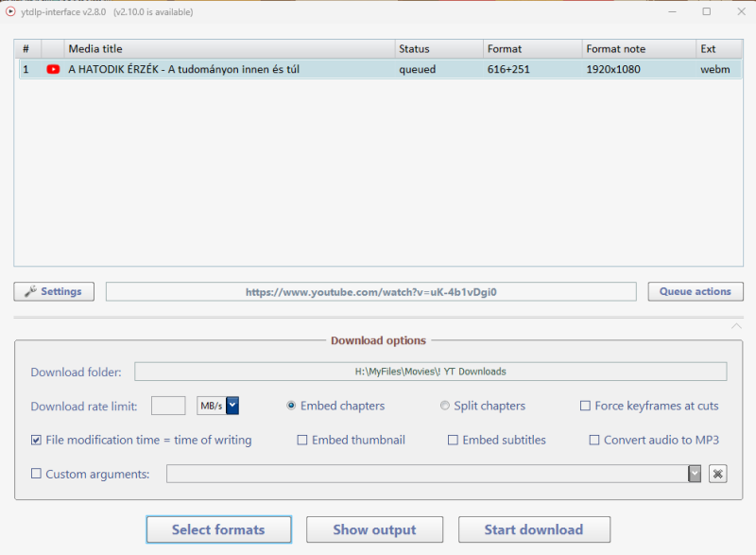Enable Convert audio to MP3
The image size is (756, 555).
coord(594,441)
